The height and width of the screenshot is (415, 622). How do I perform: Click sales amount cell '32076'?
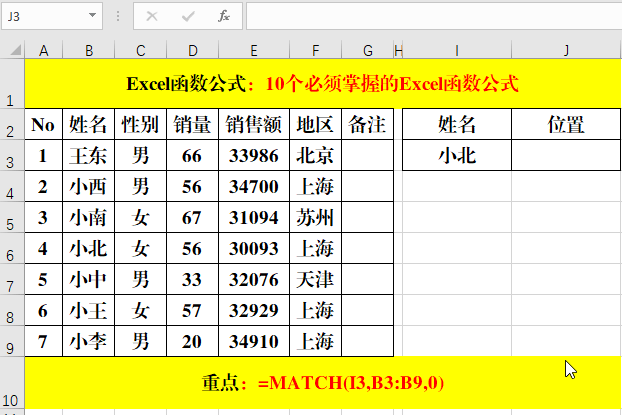click(x=254, y=279)
